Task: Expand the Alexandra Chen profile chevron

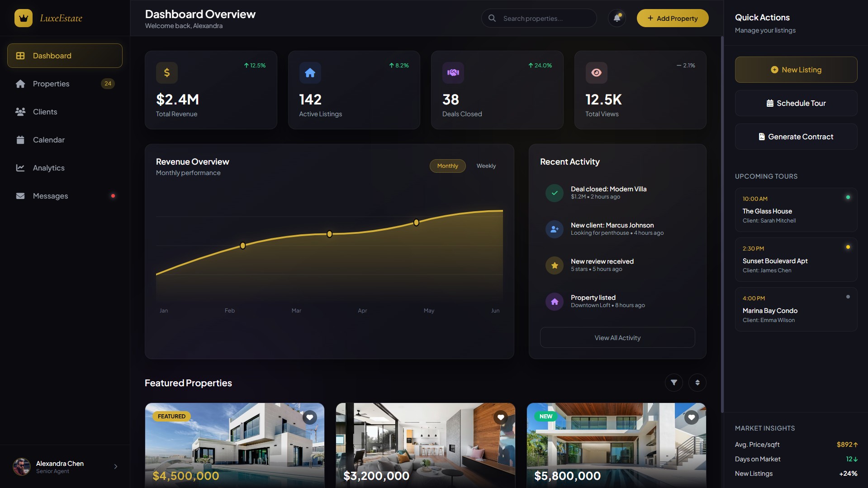Action: (x=116, y=466)
